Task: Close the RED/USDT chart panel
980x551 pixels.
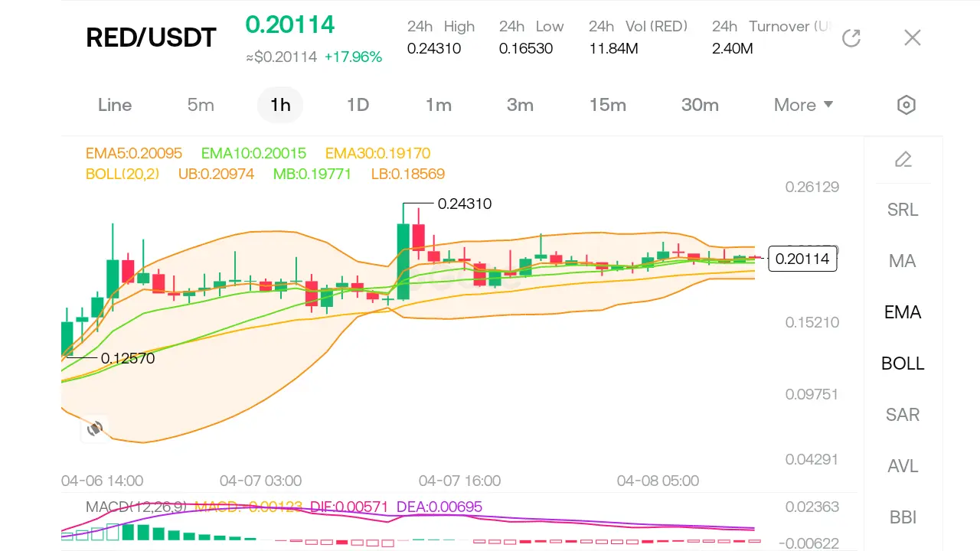Action: coord(912,37)
